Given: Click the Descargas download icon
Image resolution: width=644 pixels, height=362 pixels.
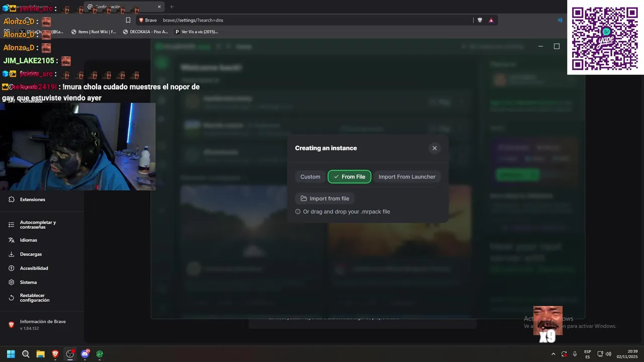Looking at the screenshot, I should (x=11, y=254).
